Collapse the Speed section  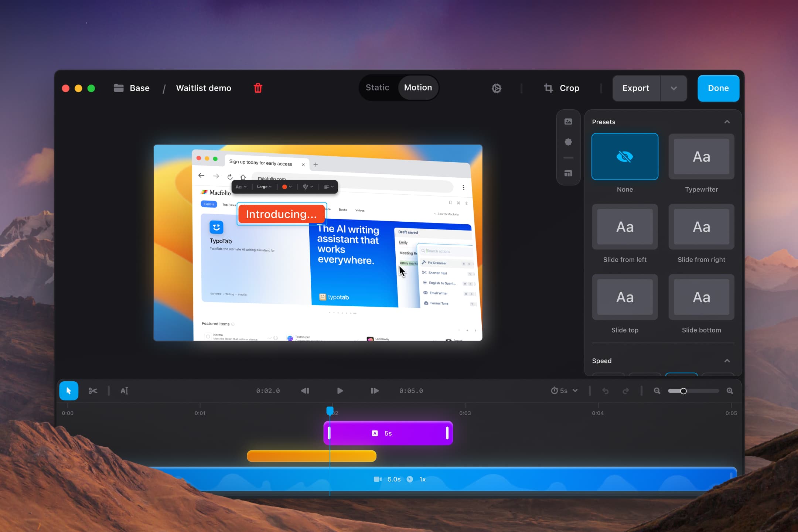(x=727, y=361)
